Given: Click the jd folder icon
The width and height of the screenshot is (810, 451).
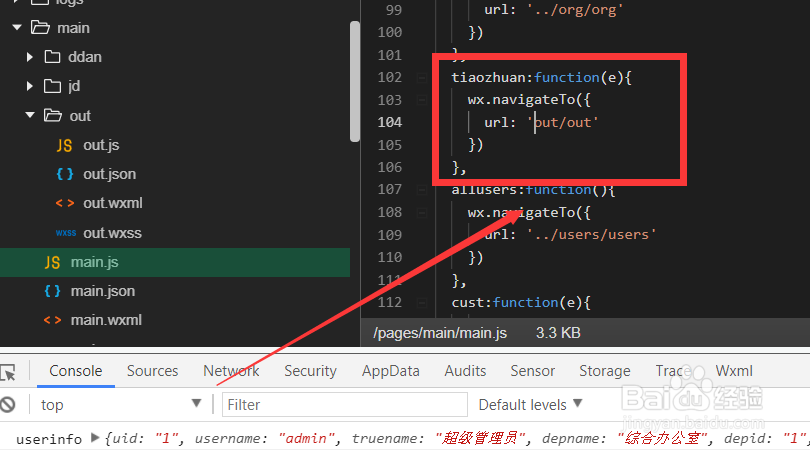Looking at the screenshot, I should 52,86.
